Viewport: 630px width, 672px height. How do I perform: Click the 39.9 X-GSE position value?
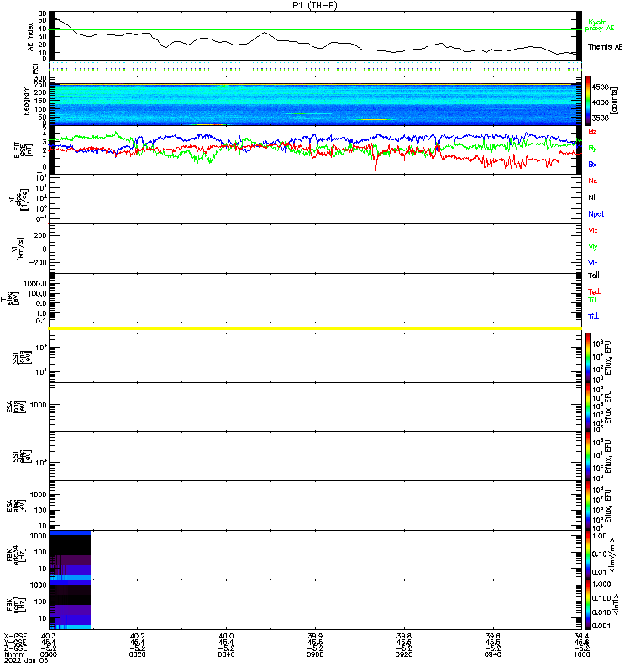315,636
